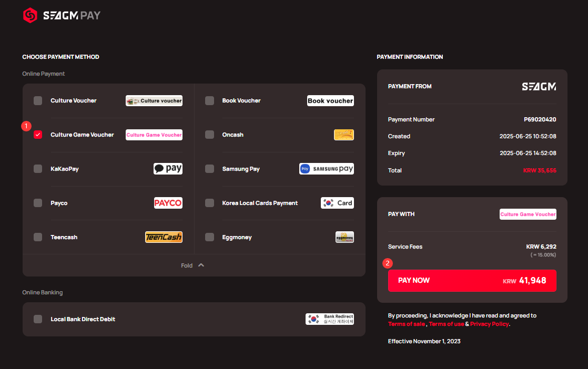This screenshot has width=588, height=369.
Task: Click the Korea flag Card logo
Action: pos(338,203)
